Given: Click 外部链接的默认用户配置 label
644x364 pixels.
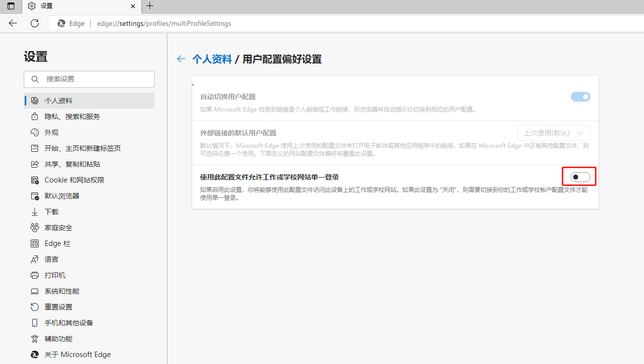Looking at the screenshot, I should click(x=238, y=133).
